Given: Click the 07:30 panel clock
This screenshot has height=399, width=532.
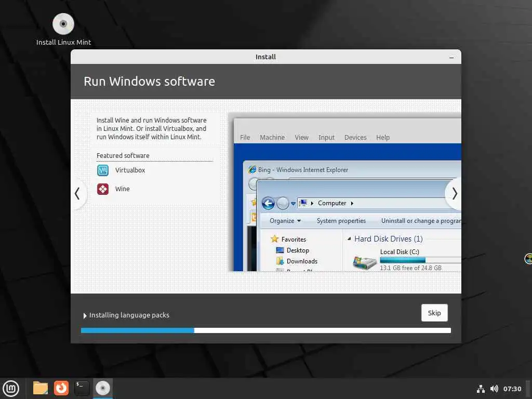Looking at the screenshot, I should click(x=512, y=389).
